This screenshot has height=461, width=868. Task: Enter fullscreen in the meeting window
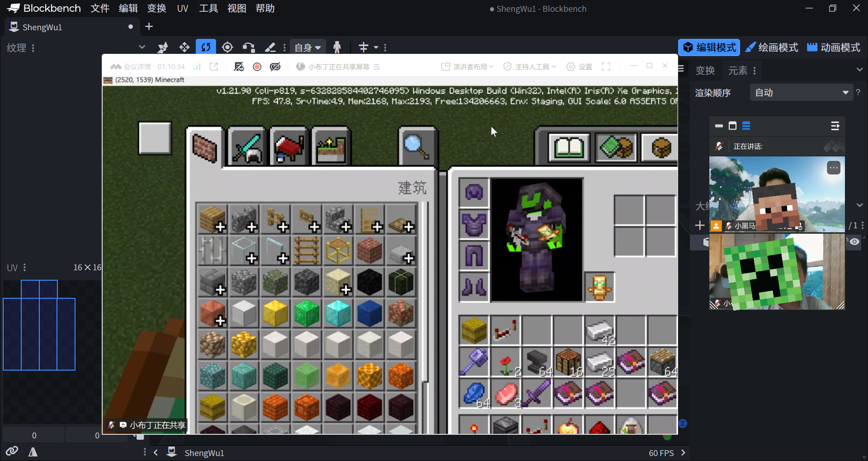(606, 67)
